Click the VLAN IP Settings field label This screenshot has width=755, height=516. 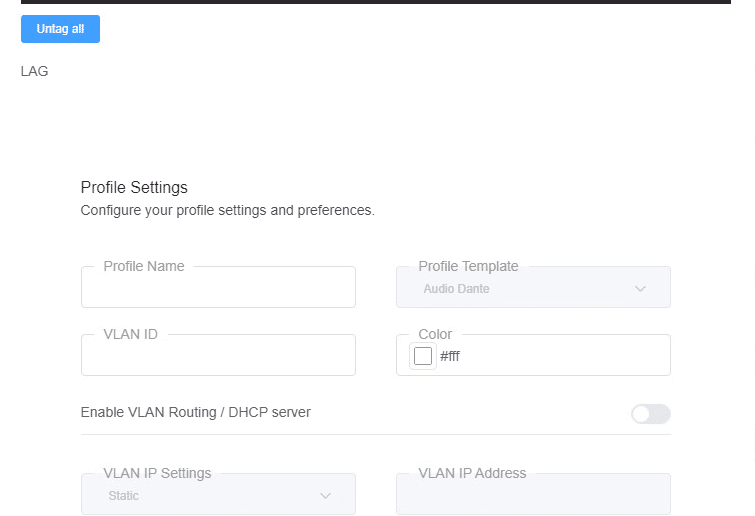tap(157, 473)
